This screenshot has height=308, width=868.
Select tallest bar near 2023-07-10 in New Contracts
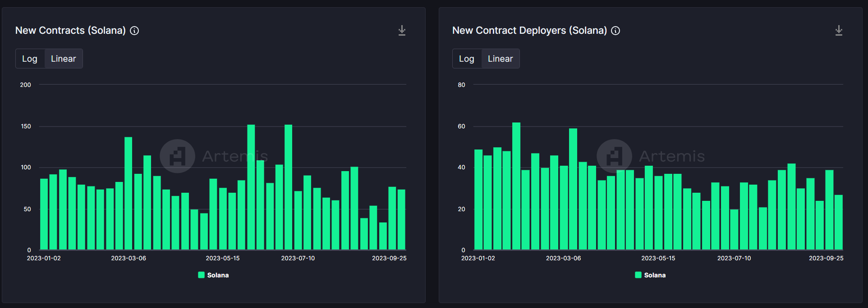[289, 187]
